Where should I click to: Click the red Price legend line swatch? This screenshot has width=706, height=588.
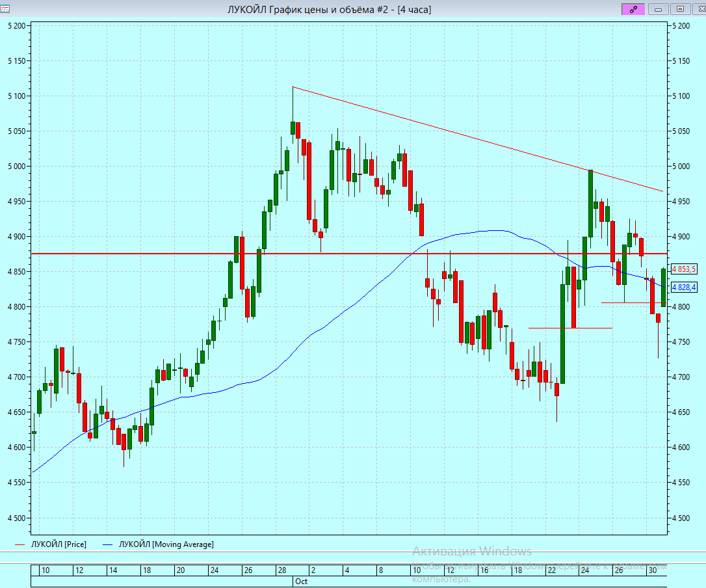click(20, 544)
